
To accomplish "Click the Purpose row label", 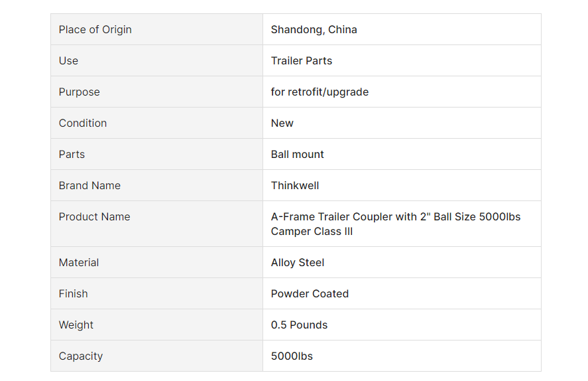I will [79, 92].
